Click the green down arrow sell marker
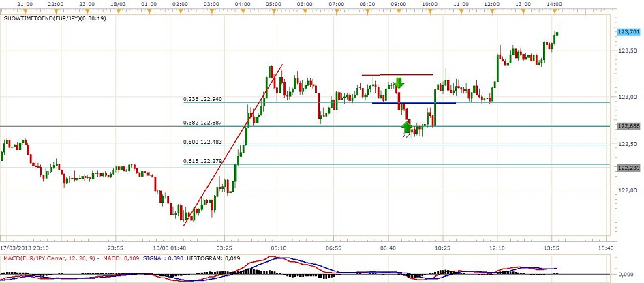Image resolution: width=644 pixels, height=283 pixels. point(399,83)
